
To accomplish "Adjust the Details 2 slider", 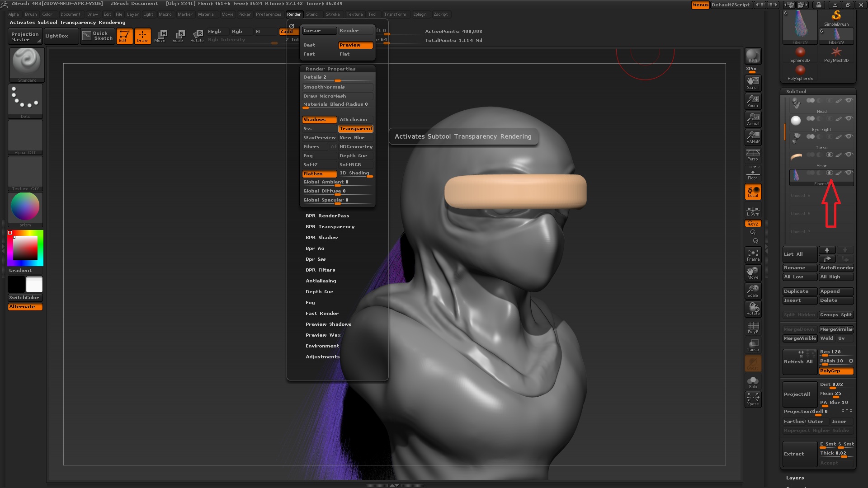I will tap(337, 78).
